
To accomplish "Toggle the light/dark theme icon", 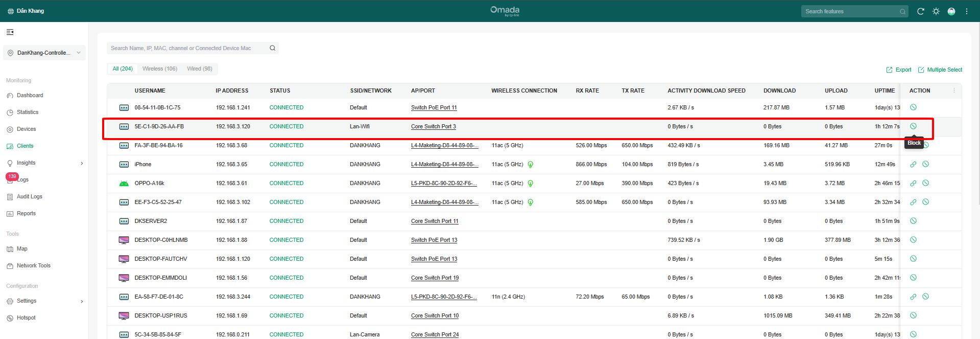I will 936,11.
